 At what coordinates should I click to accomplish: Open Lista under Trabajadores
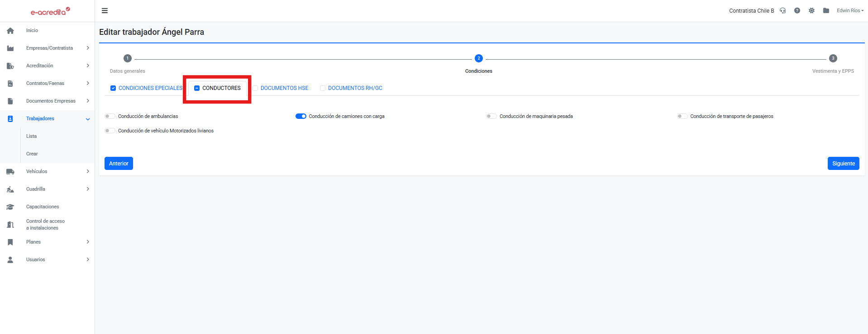[32, 136]
